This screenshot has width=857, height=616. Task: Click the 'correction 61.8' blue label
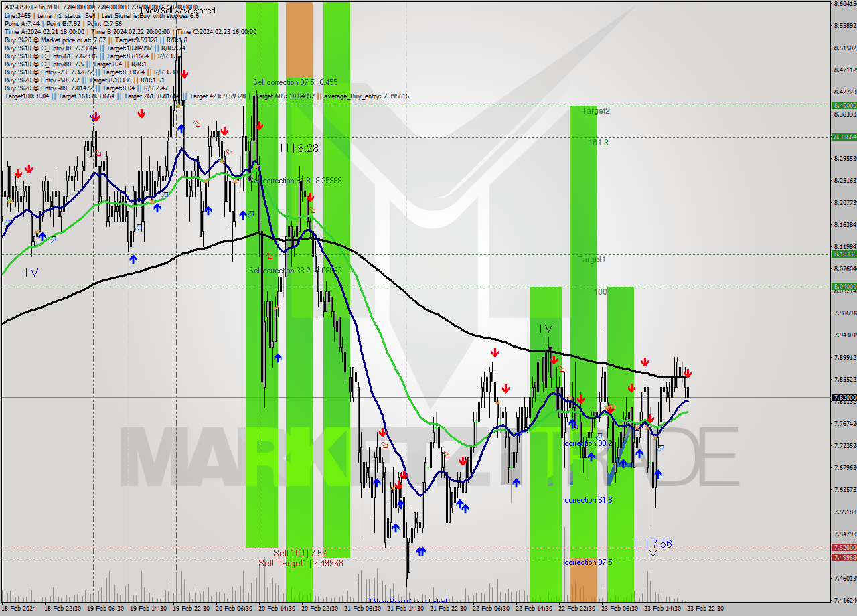click(589, 500)
